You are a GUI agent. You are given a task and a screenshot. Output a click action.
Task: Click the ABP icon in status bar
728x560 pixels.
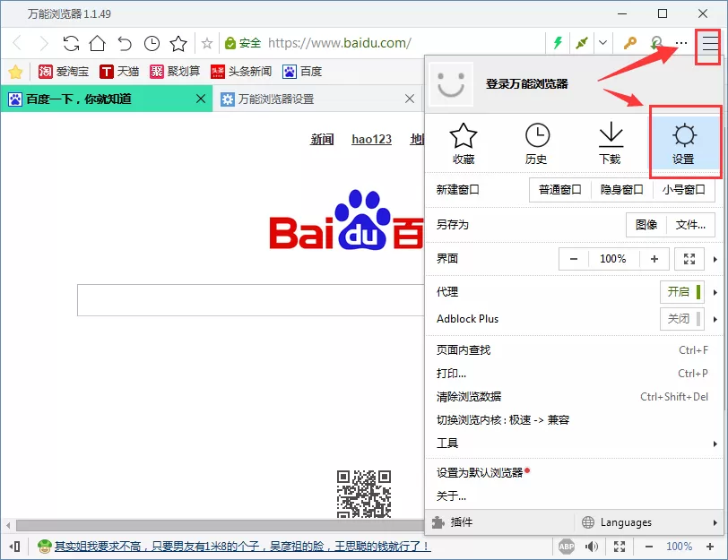tap(567, 547)
